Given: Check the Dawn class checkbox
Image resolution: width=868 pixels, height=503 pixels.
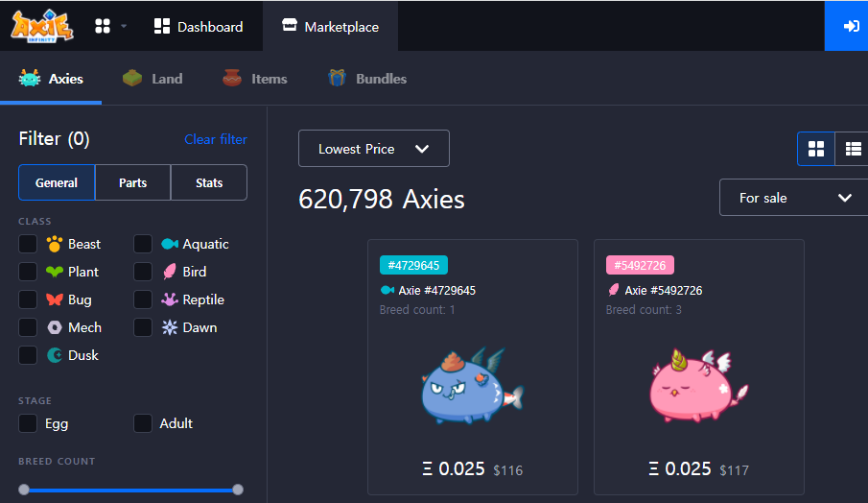Looking at the screenshot, I should [x=143, y=326].
